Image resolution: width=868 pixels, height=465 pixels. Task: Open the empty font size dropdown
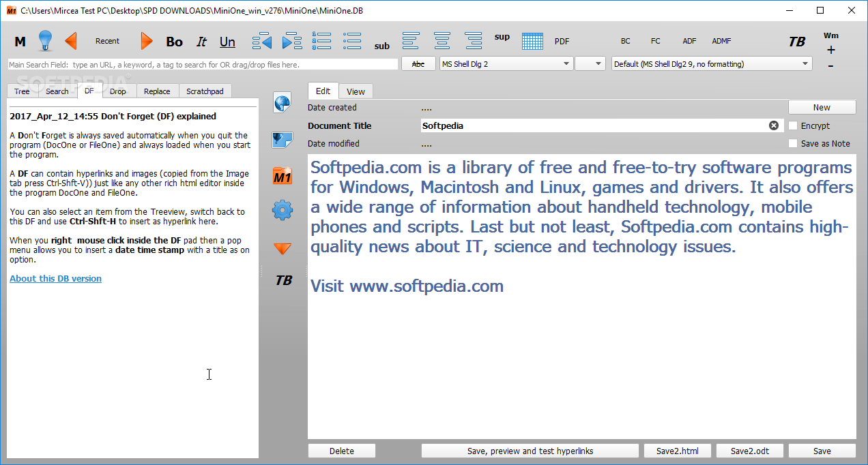(590, 64)
